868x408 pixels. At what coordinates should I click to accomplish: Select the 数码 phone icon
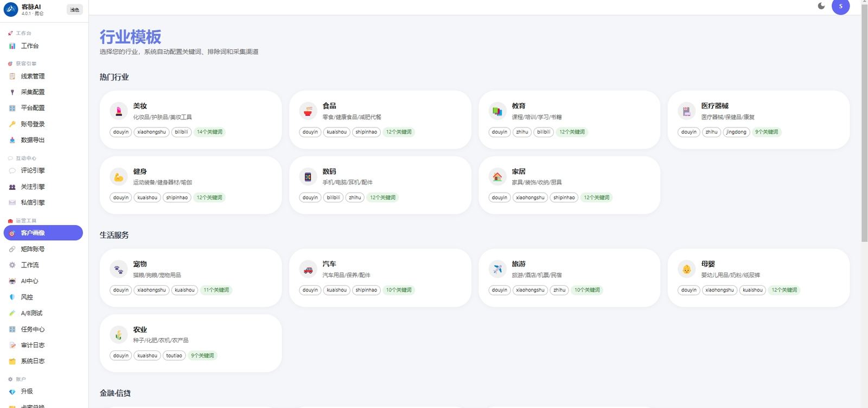[x=308, y=176]
